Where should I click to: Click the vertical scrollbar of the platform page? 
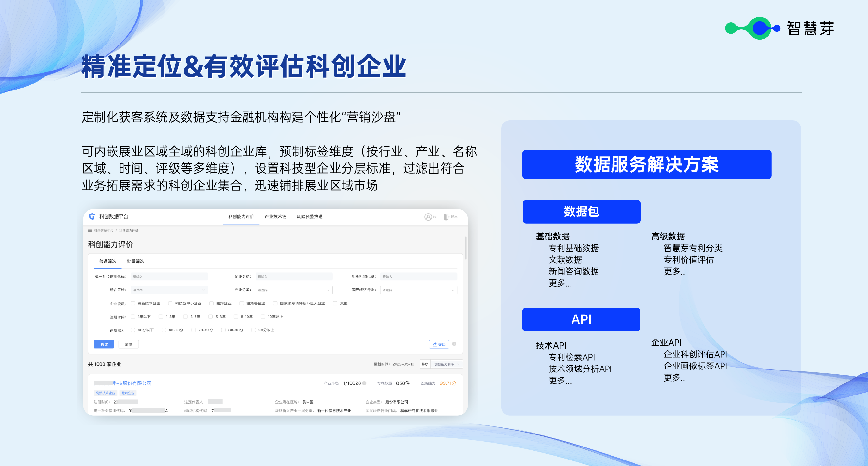(465, 248)
